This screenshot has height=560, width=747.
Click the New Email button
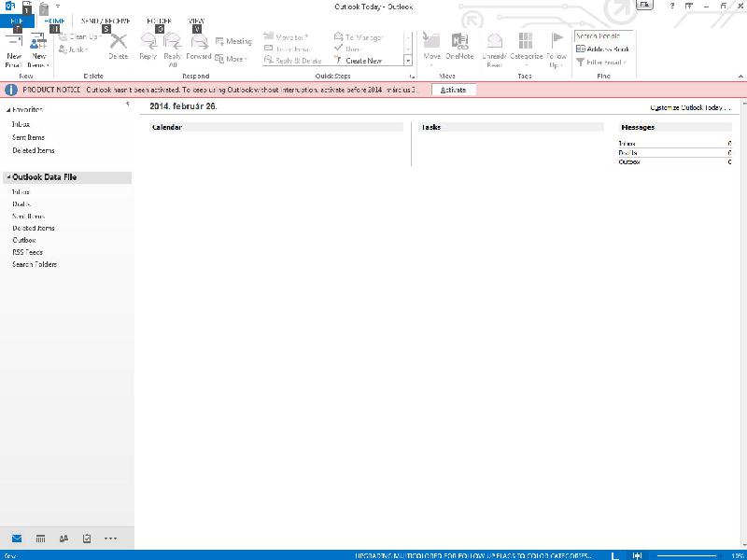tap(14, 50)
